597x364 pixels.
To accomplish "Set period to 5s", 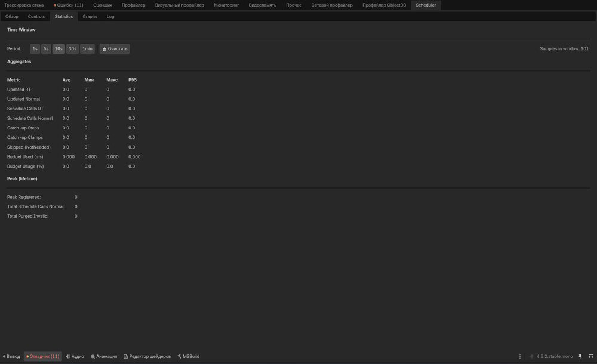I will [46, 49].
